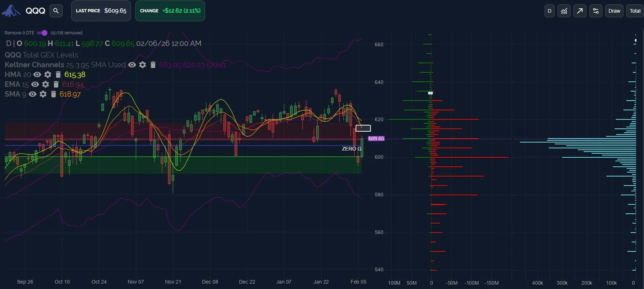Delete the SMA 9 indicator

tap(53, 94)
